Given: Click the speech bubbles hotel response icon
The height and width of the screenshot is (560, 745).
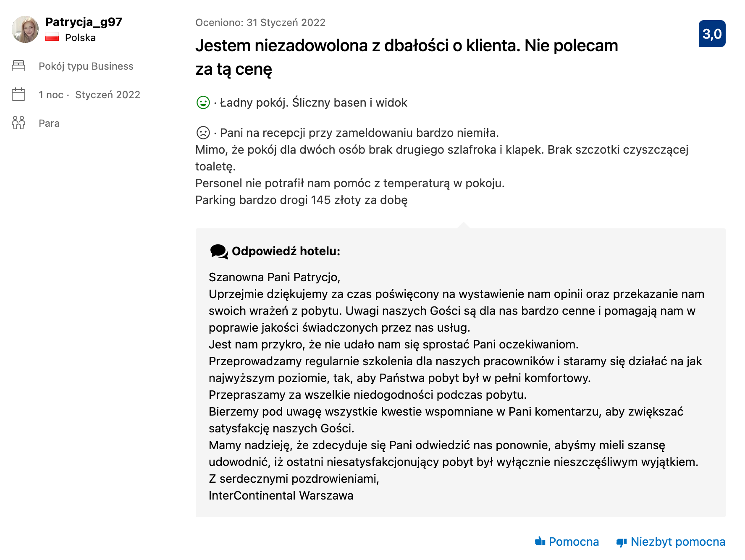Looking at the screenshot, I should pyautogui.click(x=219, y=251).
